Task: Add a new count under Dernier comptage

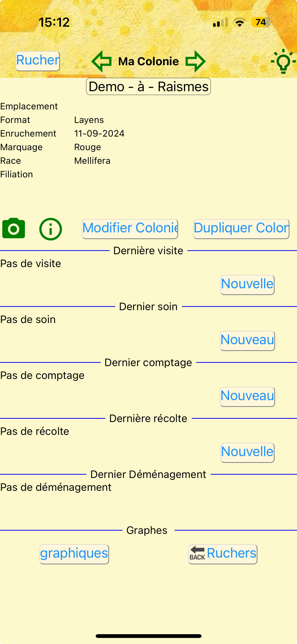Action: tap(247, 397)
